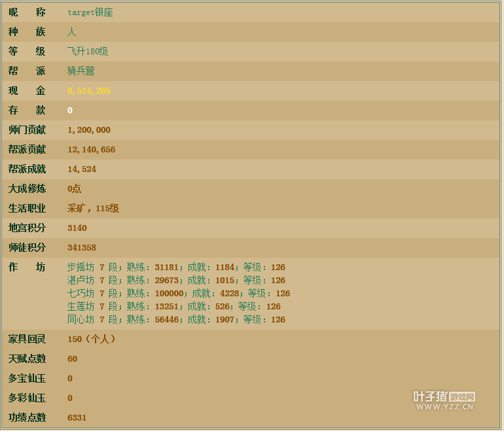Click the 湛卢坊 workshop name
Viewport: 504px width, 431px height.
[x=81, y=281]
